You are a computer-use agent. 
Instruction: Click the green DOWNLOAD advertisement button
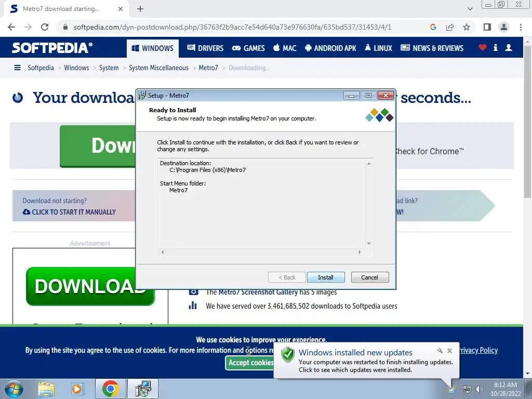90,286
